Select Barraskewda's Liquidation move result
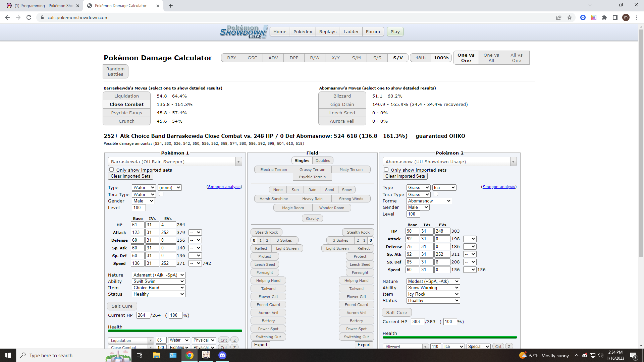Screen dimensions: 644x362 pyautogui.click(x=126, y=96)
